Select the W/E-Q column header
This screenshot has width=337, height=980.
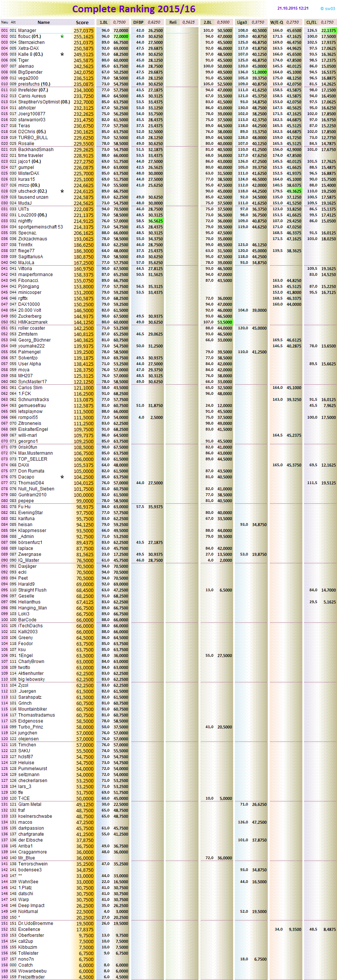click(276, 22)
